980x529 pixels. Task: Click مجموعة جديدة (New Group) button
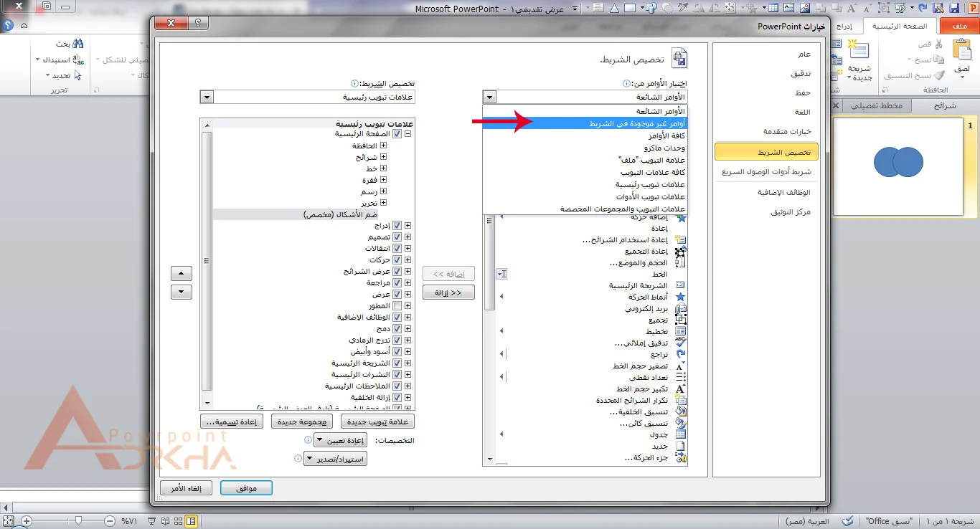pyautogui.click(x=302, y=421)
